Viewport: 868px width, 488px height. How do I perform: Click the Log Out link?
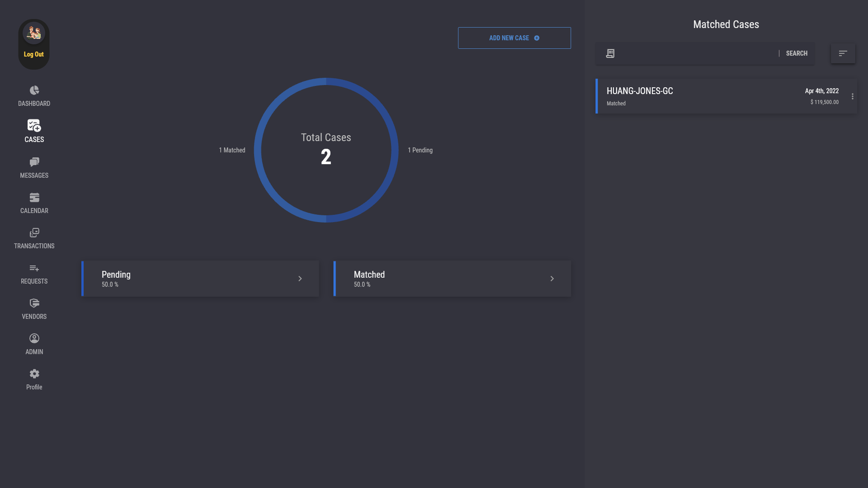[x=34, y=54]
